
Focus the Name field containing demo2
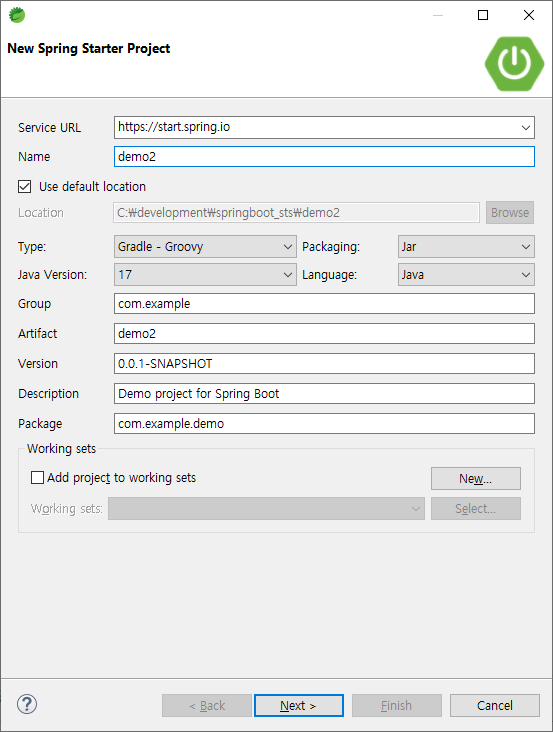[324, 156]
